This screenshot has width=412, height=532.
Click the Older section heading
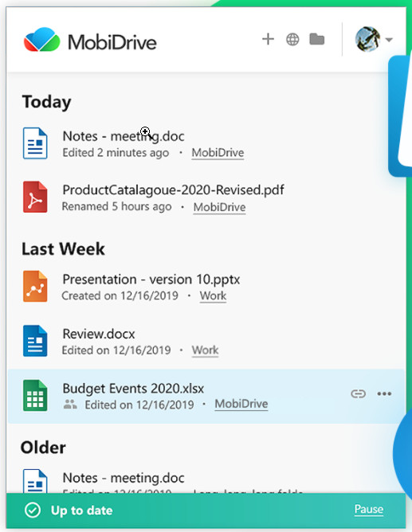point(43,448)
